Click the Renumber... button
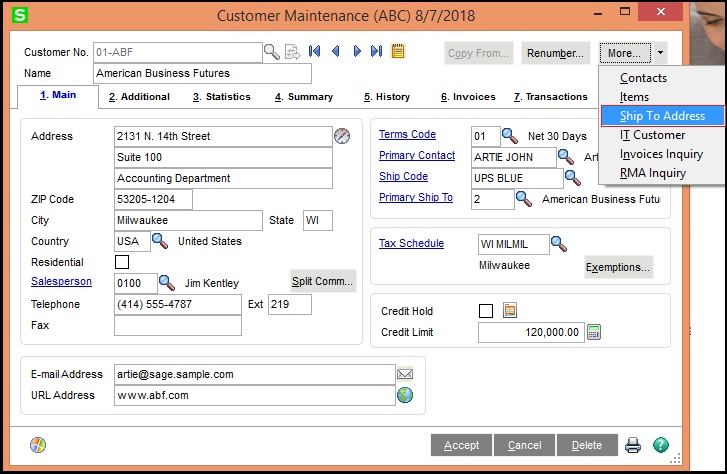727x474 pixels. 555,53
